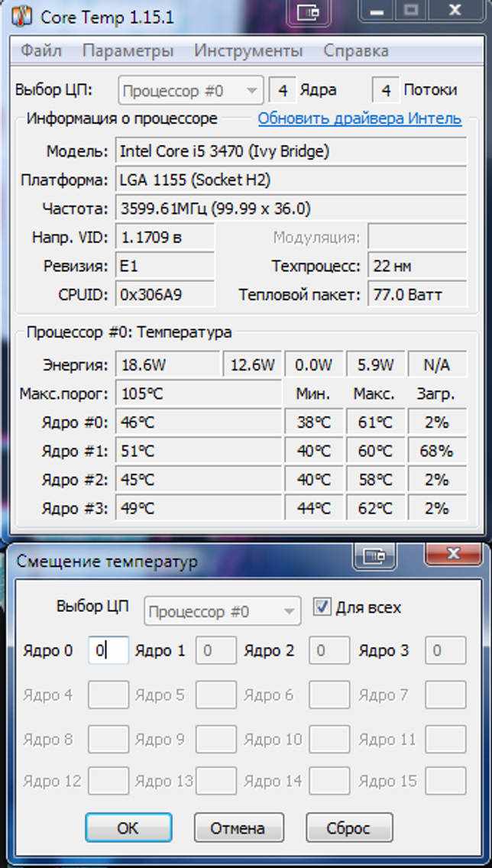Click the Сброс reset button
This screenshot has height=868, width=492.
pos(349,828)
